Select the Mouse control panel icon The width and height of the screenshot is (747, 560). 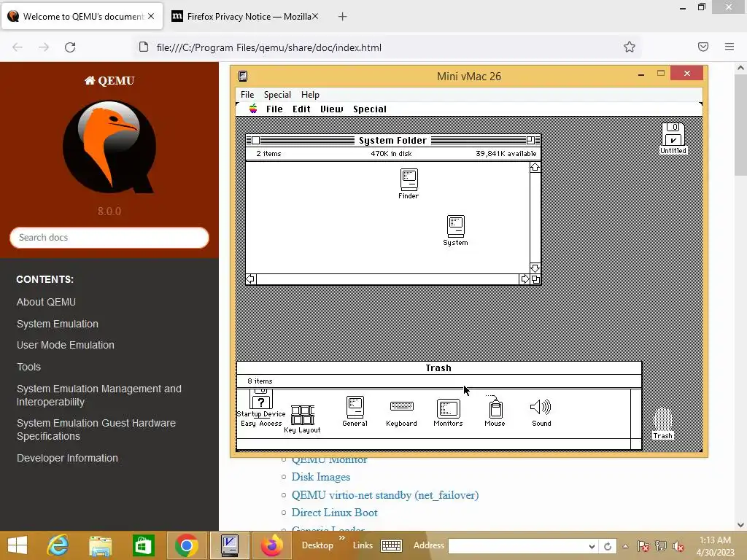495,407
